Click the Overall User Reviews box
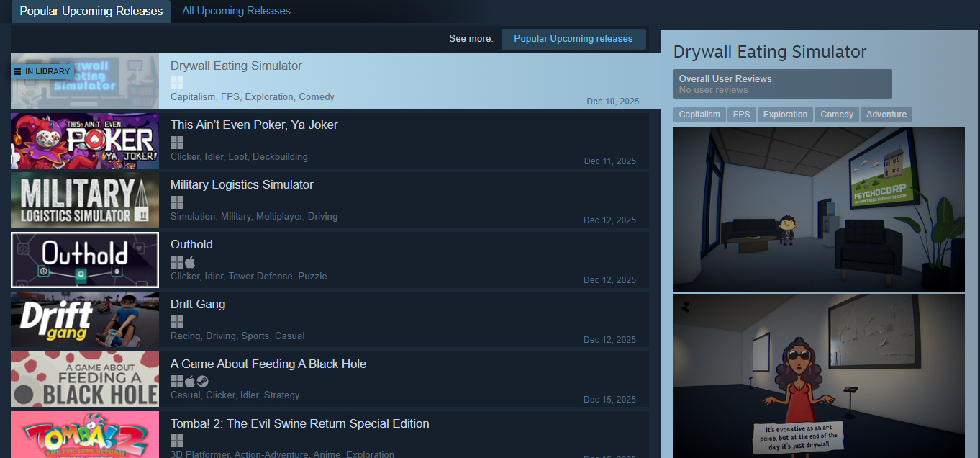 point(782,84)
